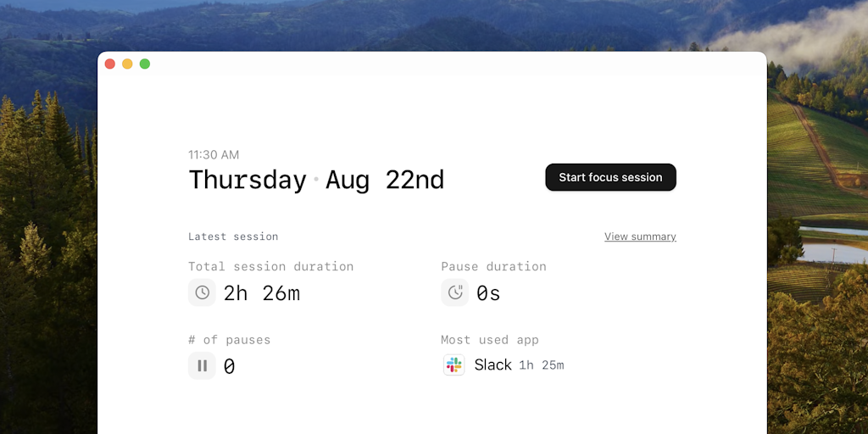Maximize the window with the green button
The height and width of the screenshot is (434, 868).
coord(145,64)
